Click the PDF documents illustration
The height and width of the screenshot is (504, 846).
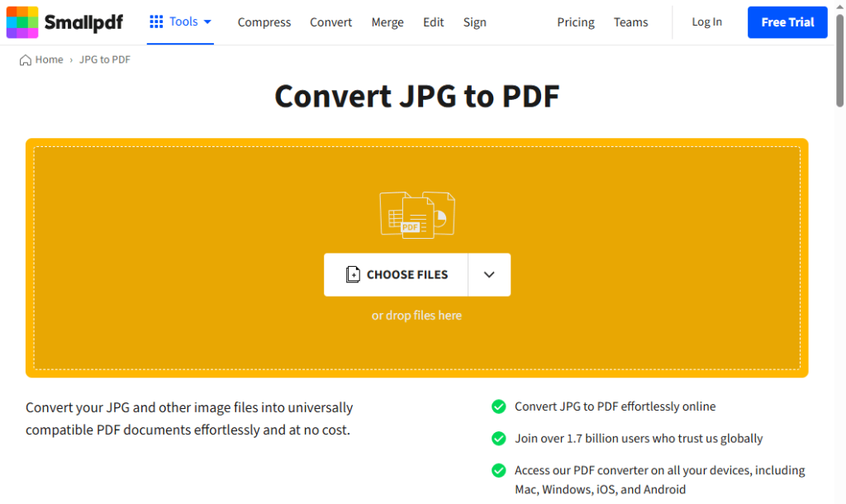[417, 215]
